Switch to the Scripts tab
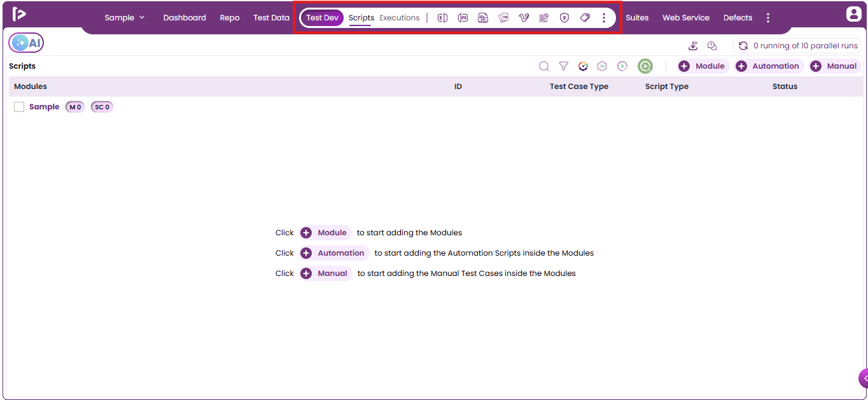This screenshot has height=400, width=868. 361,18
